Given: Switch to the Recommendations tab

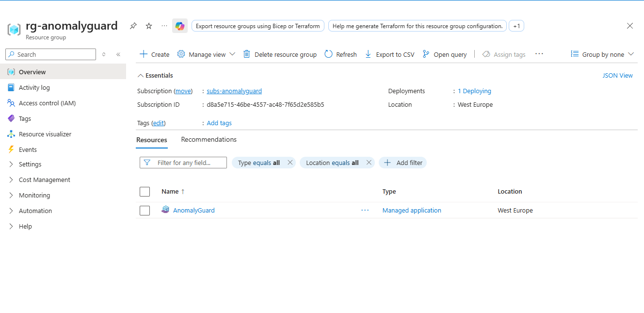Looking at the screenshot, I should pyautogui.click(x=209, y=140).
